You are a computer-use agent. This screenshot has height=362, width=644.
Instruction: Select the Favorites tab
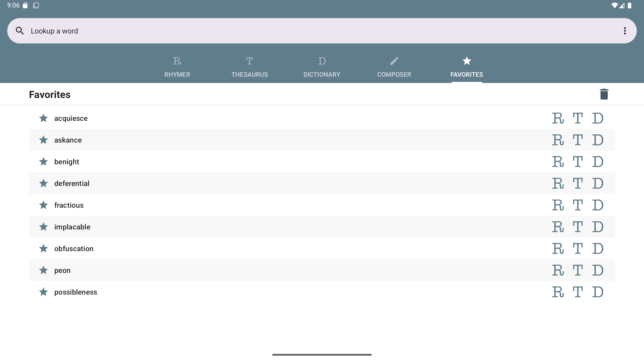pos(467,67)
